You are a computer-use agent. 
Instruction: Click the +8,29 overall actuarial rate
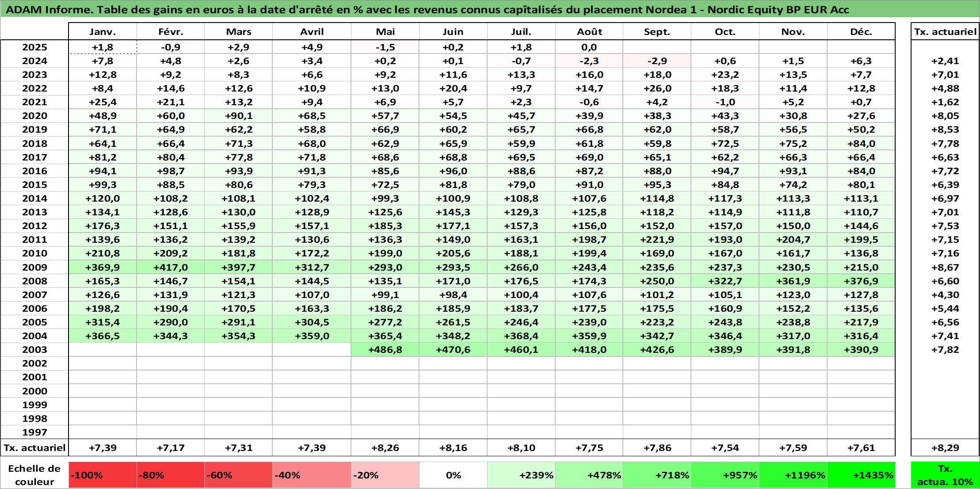click(x=945, y=448)
